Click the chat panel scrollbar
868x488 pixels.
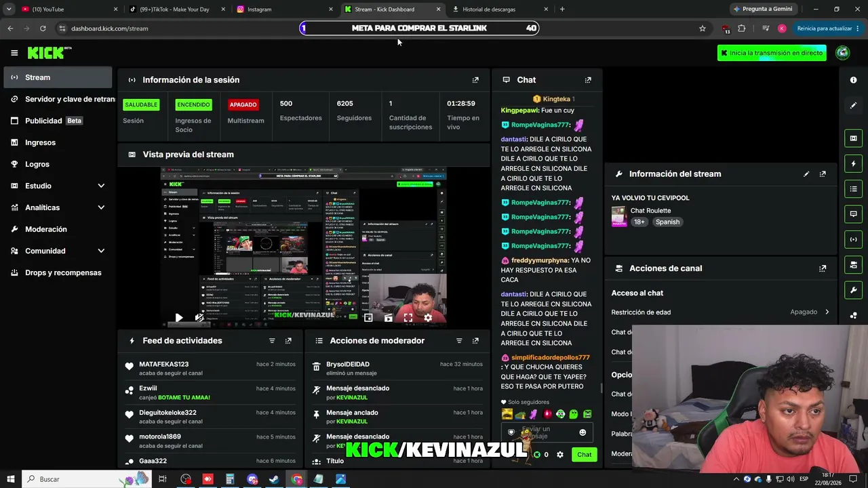[601, 388]
